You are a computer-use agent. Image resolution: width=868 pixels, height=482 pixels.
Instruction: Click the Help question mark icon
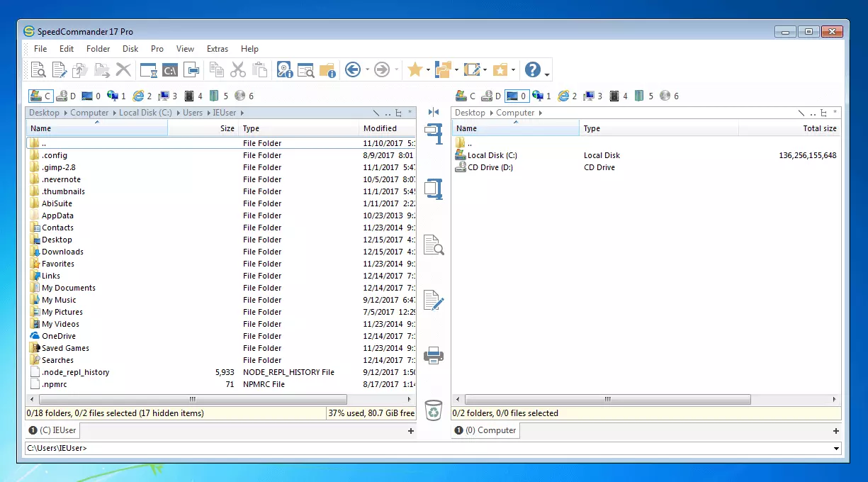pos(532,69)
